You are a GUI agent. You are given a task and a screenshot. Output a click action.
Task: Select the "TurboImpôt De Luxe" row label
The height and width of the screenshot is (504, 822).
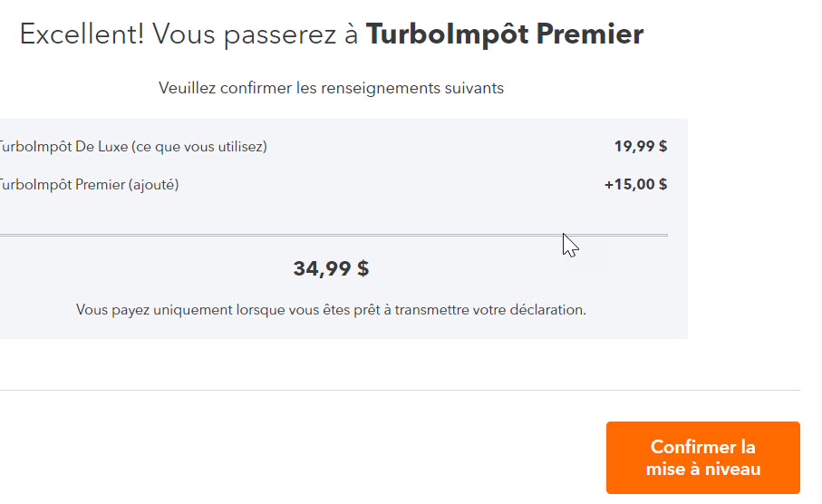pyautogui.click(x=62, y=147)
